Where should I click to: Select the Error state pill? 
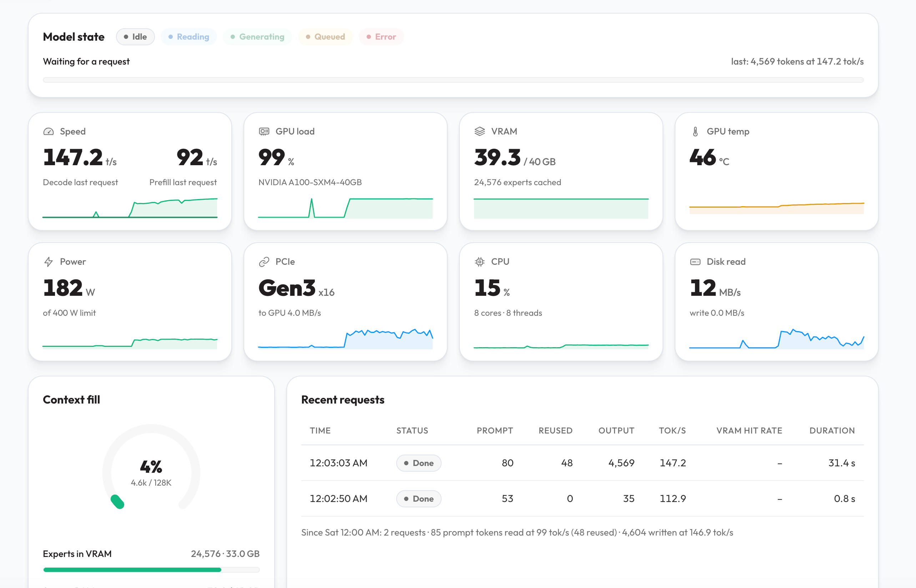tap(381, 37)
